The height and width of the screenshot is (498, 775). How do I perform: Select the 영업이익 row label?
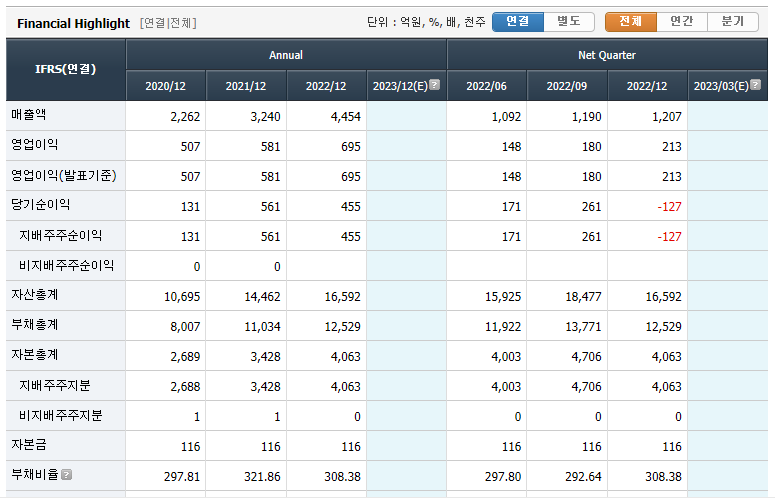[35, 145]
